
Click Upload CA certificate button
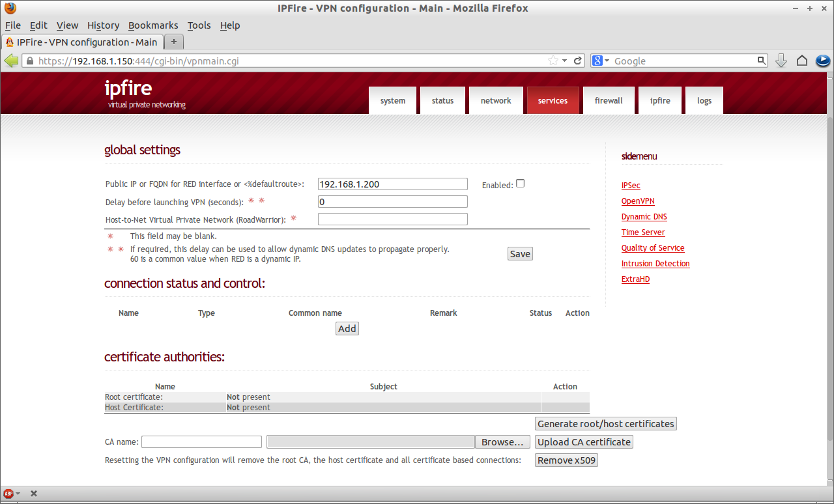pyautogui.click(x=584, y=442)
